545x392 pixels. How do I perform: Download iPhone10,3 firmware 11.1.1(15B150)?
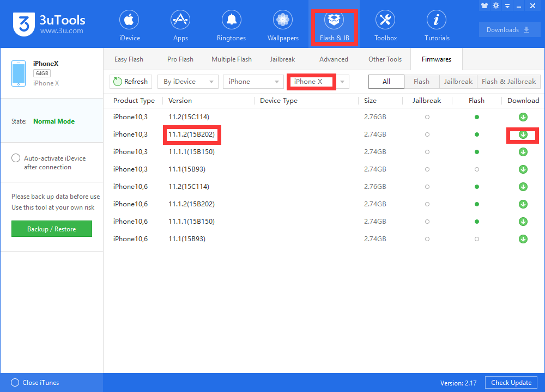point(523,152)
